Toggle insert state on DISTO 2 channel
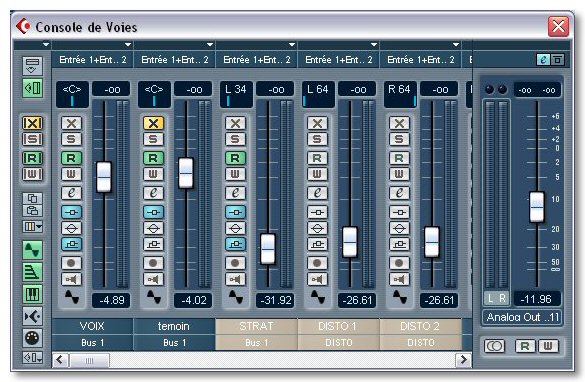Image resolution: width=585 pixels, height=382 pixels. [400, 212]
